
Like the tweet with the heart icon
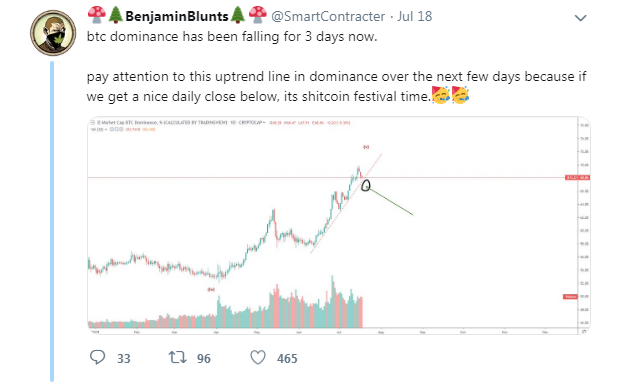point(258,357)
